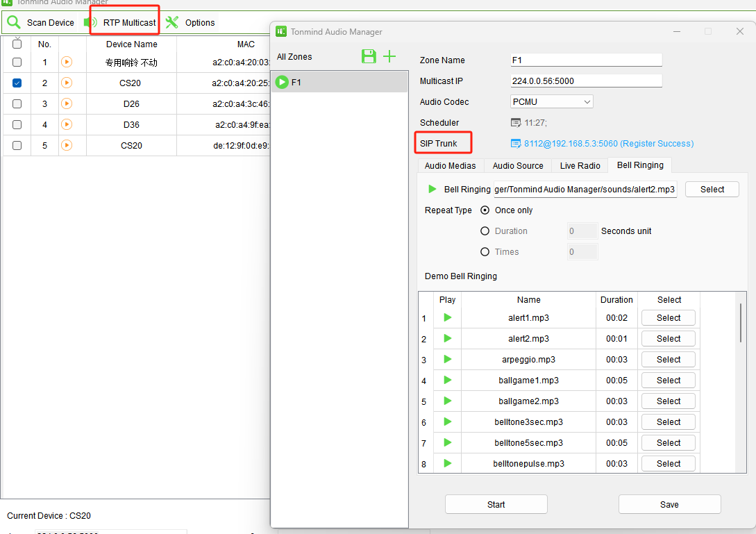The width and height of the screenshot is (756, 534).
Task: Preview belltonepulse.mp3 with play icon
Action: pyautogui.click(x=448, y=463)
